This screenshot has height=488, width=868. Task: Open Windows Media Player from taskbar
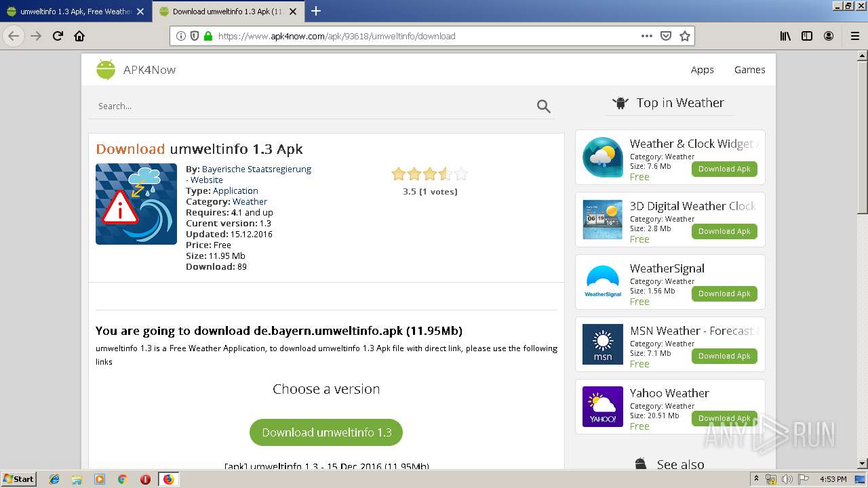point(100,479)
